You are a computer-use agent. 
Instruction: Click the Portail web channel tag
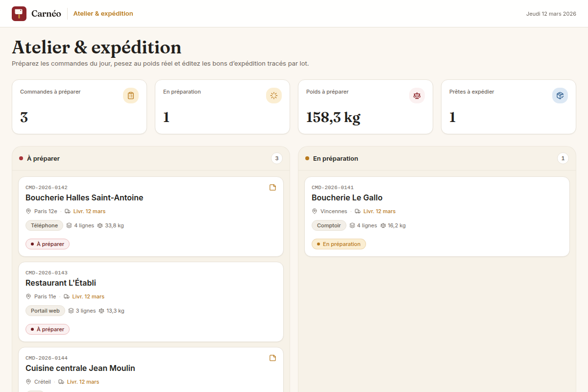pyautogui.click(x=45, y=311)
